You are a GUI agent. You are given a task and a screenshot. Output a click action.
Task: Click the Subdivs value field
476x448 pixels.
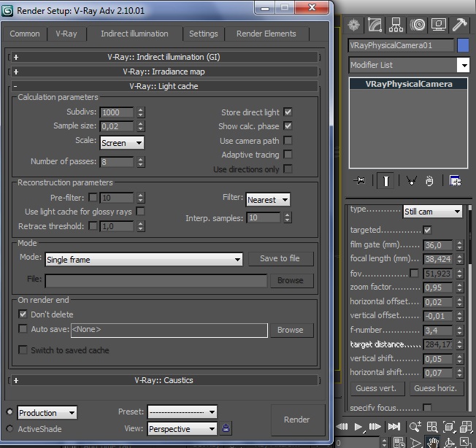[x=117, y=112]
